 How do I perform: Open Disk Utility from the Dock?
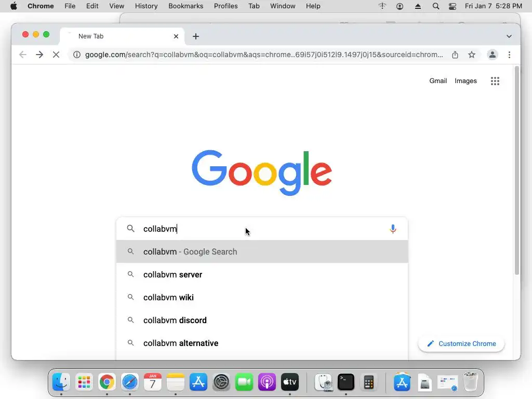coord(323,382)
